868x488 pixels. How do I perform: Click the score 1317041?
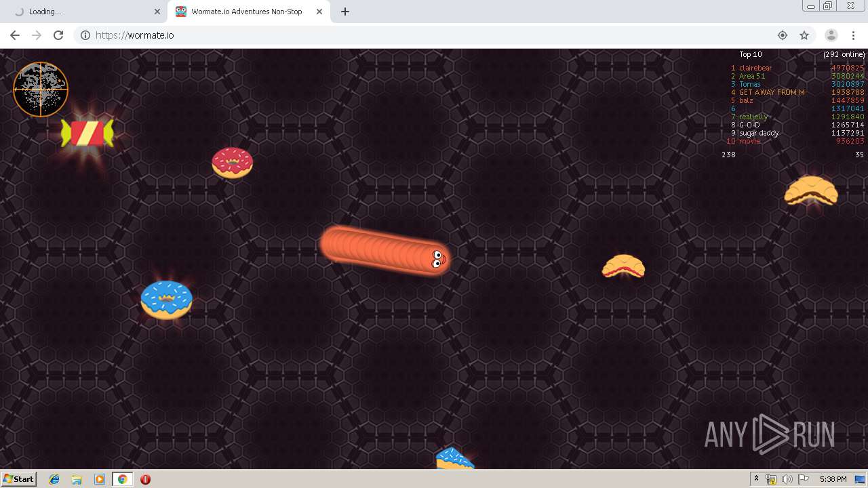848,108
